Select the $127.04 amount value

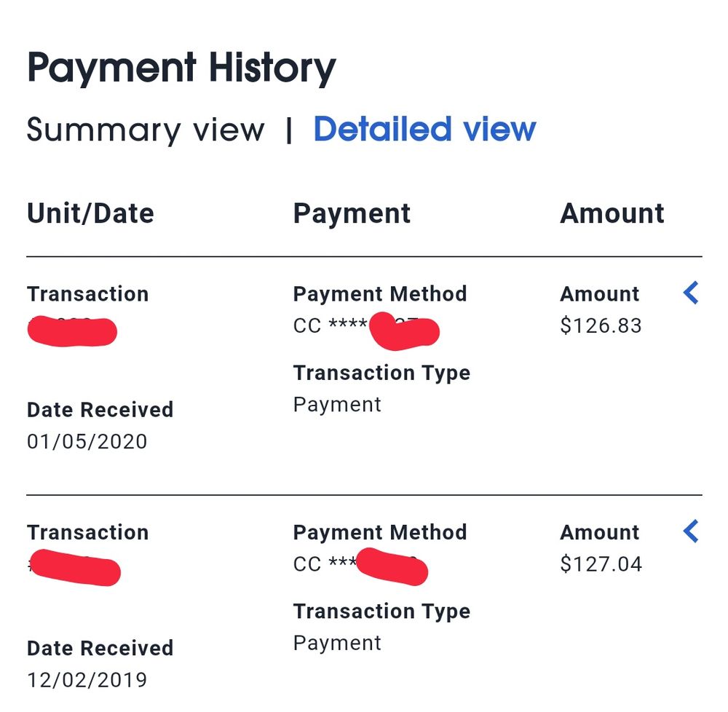[x=601, y=564]
